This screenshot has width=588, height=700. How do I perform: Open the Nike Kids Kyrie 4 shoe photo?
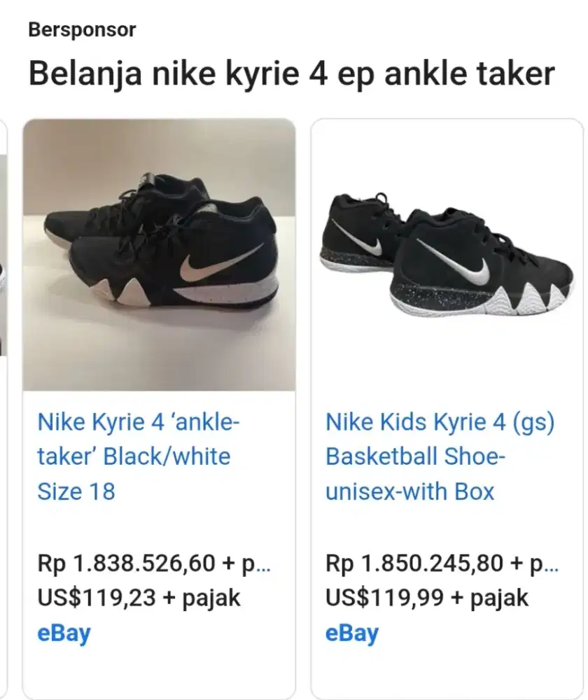point(447,255)
